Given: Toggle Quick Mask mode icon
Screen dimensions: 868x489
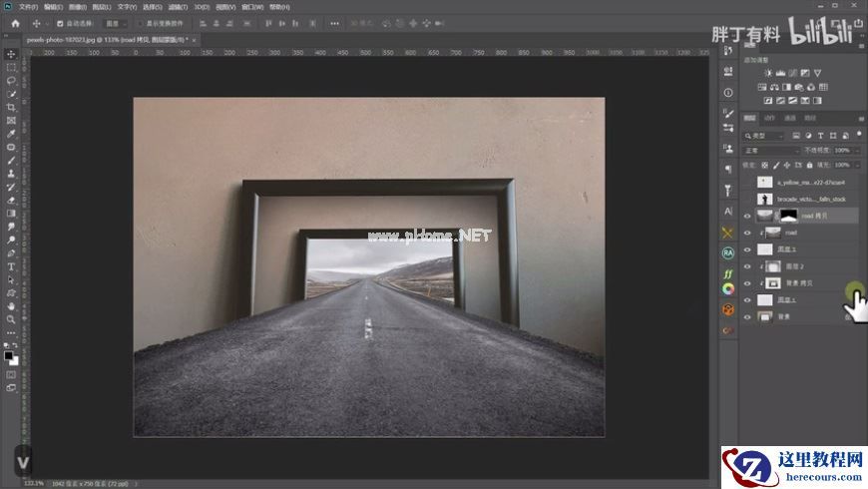Looking at the screenshot, I should [x=11, y=375].
